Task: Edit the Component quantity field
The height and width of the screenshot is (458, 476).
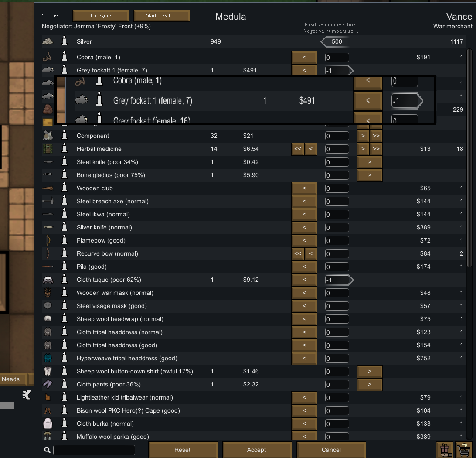Action: click(337, 136)
